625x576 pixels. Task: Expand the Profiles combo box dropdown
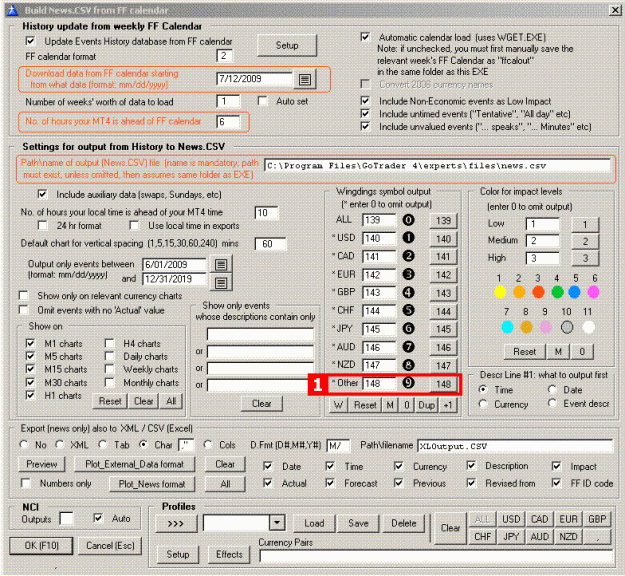pos(277,523)
